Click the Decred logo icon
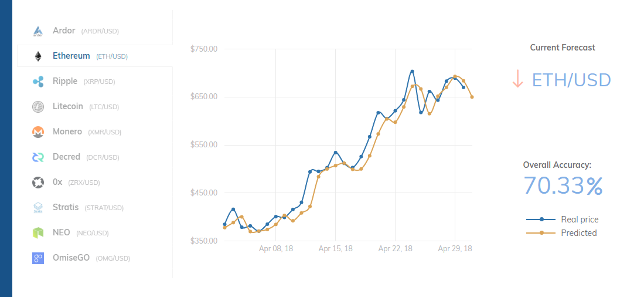The width and height of the screenshot is (644, 297). pos(38,157)
